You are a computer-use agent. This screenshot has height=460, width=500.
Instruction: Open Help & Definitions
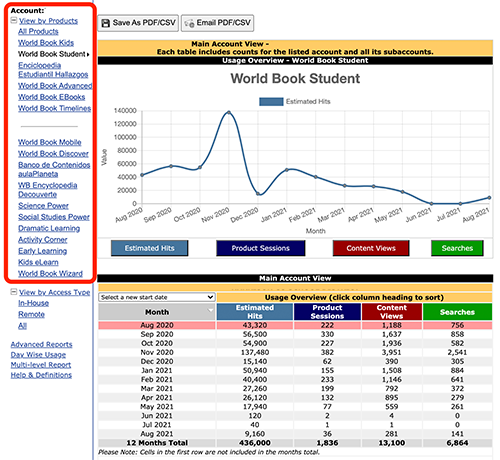41,375
